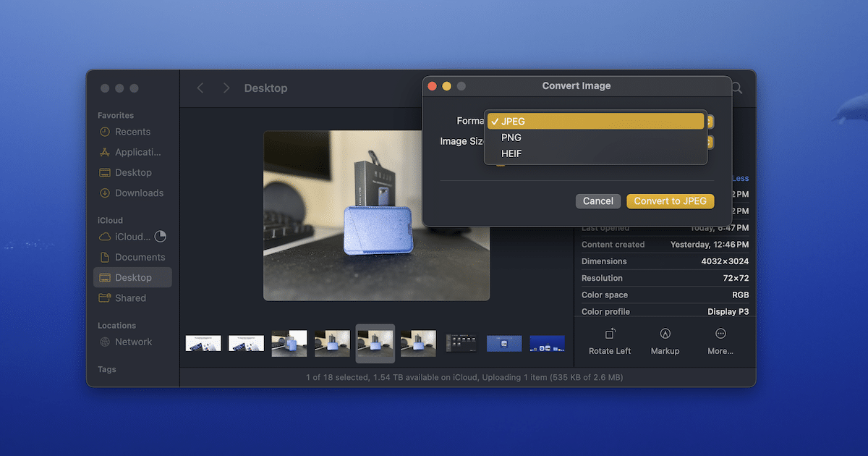Image resolution: width=868 pixels, height=456 pixels.
Task: Choose PNG from the format list
Action: click(511, 138)
